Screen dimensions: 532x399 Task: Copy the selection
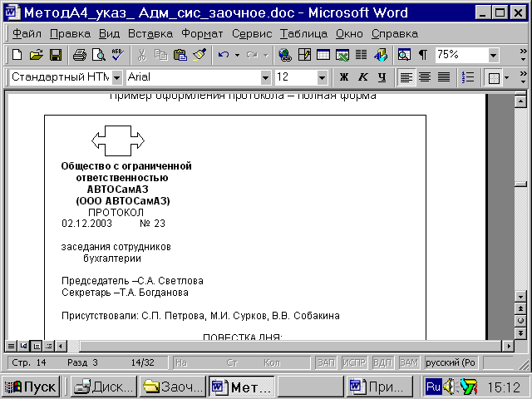tap(161, 55)
